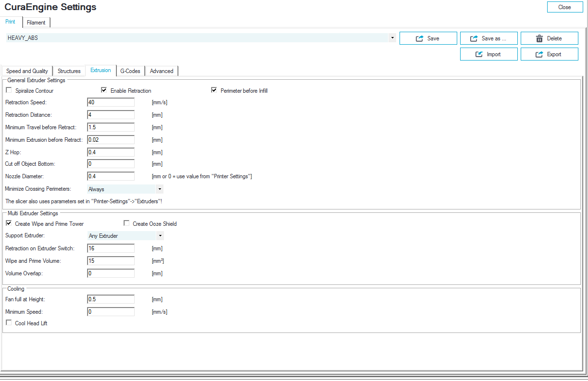588x381 pixels.
Task: Click the Save as icon button
Action: 474,38
